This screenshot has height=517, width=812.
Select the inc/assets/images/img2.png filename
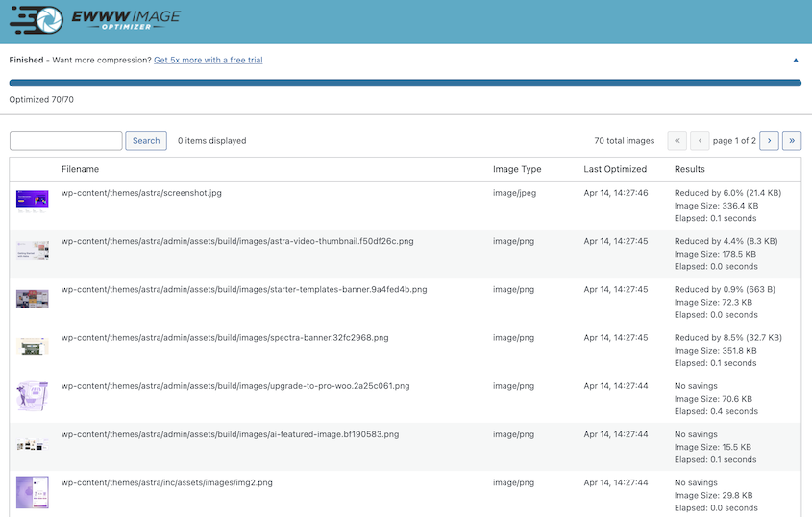pos(167,482)
